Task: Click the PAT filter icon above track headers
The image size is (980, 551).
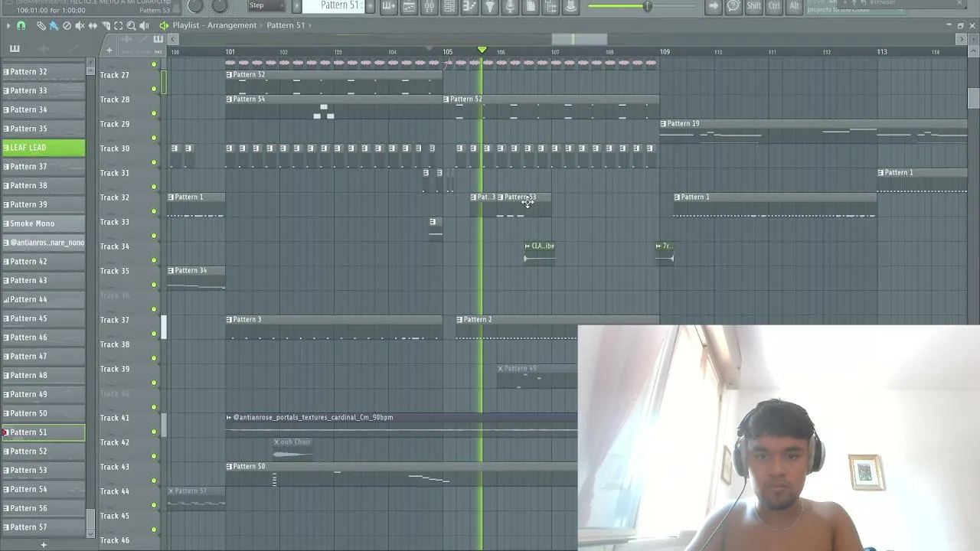Action: 158,51
